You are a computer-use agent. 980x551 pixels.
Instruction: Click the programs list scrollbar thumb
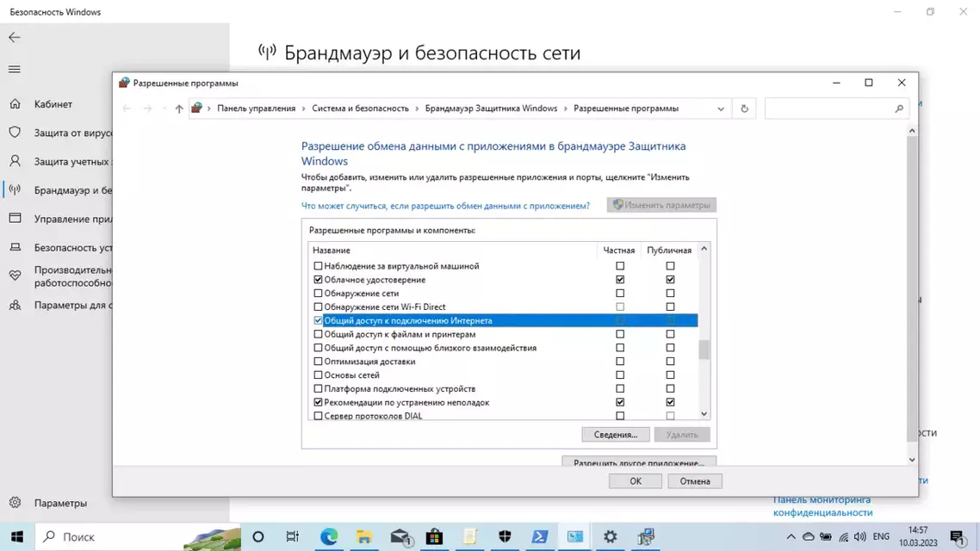point(704,350)
